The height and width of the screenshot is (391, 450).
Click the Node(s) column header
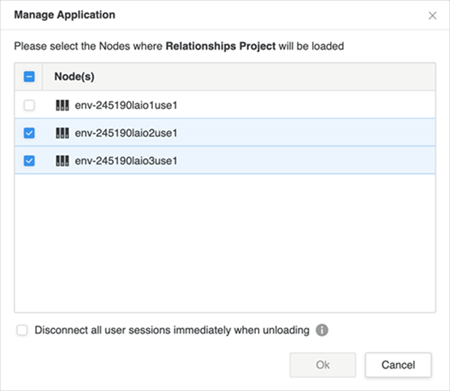(x=74, y=77)
